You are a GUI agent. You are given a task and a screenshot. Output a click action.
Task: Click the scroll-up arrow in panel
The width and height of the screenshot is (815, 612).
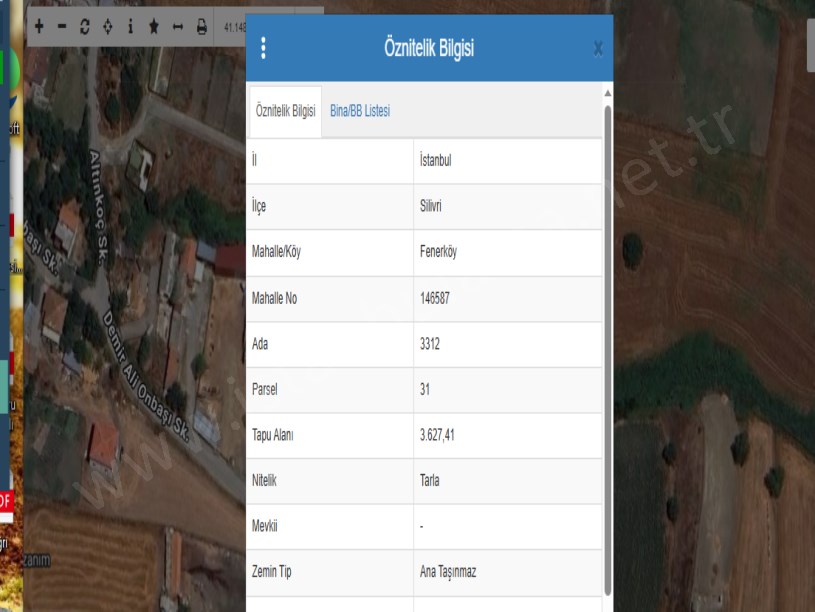pos(607,94)
